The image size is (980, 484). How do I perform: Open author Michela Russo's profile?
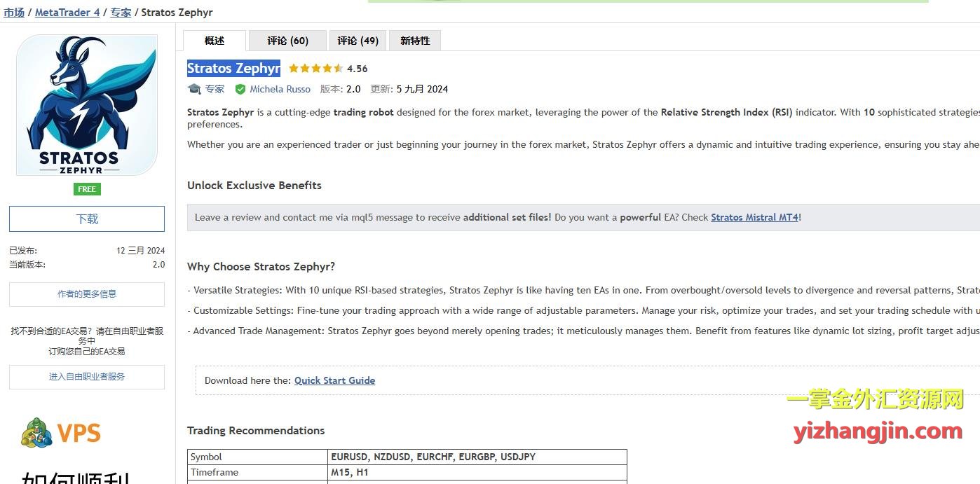pyautogui.click(x=280, y=89)
